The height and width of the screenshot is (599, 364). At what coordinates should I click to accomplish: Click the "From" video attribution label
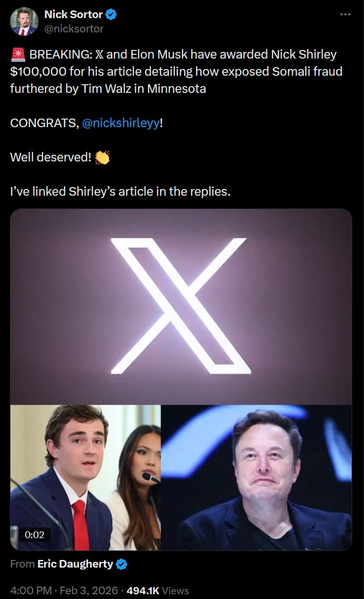(x=22, y=565)
